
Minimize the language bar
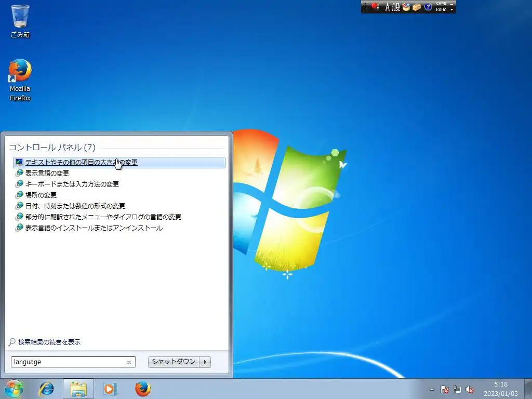pos(451,4)
